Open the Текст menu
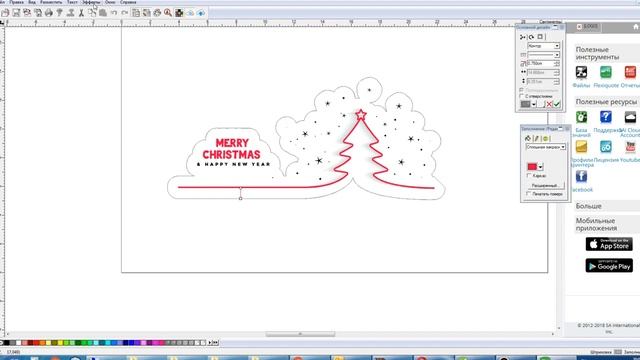640x360 pixels. pyautogui.click(x=72, y=2)
